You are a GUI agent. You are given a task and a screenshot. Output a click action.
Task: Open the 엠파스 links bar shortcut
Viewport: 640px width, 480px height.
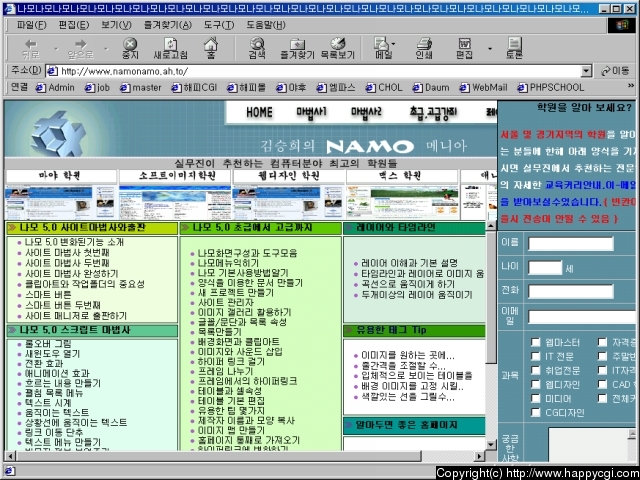336,87
